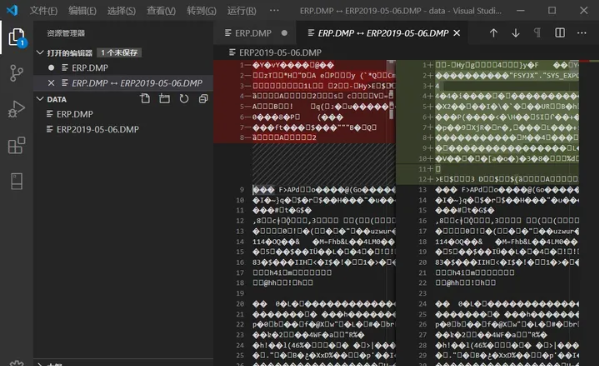
Task: Click the New Folder icon in DATA header
Action: point(165,99)
